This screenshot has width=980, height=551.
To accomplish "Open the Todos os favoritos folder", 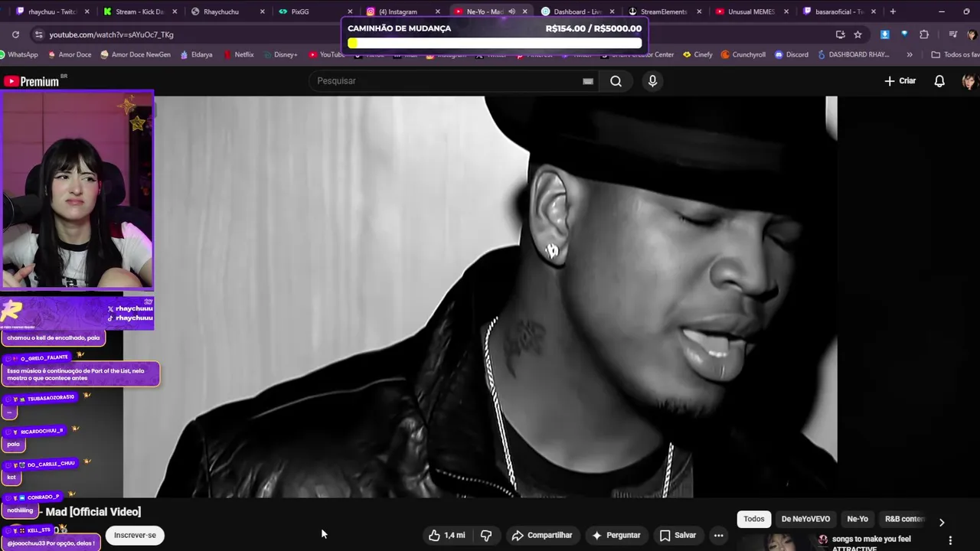I will pos(955,54).
